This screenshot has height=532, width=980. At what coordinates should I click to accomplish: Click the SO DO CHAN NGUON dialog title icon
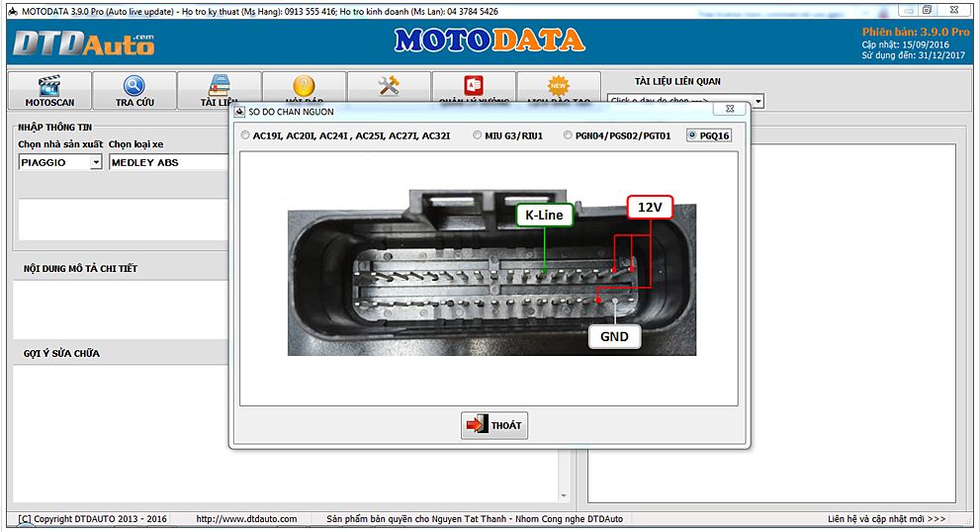[x=239, y=112]
